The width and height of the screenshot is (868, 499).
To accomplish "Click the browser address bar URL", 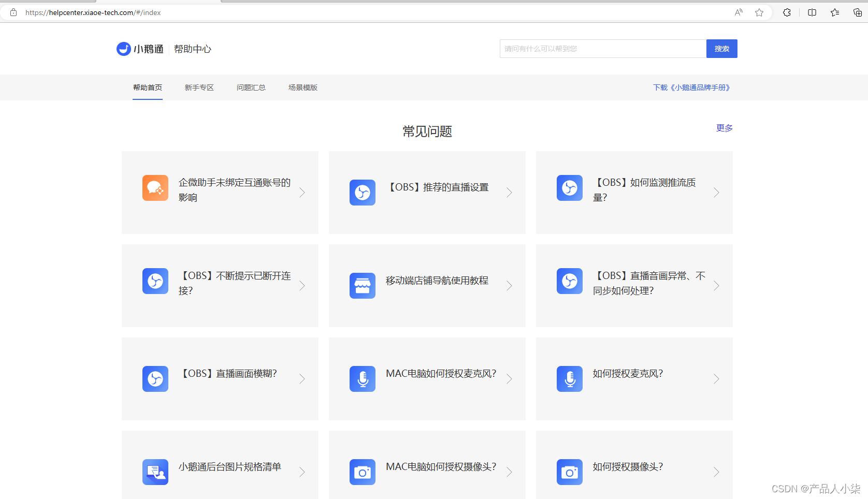I will click(93, 12).
